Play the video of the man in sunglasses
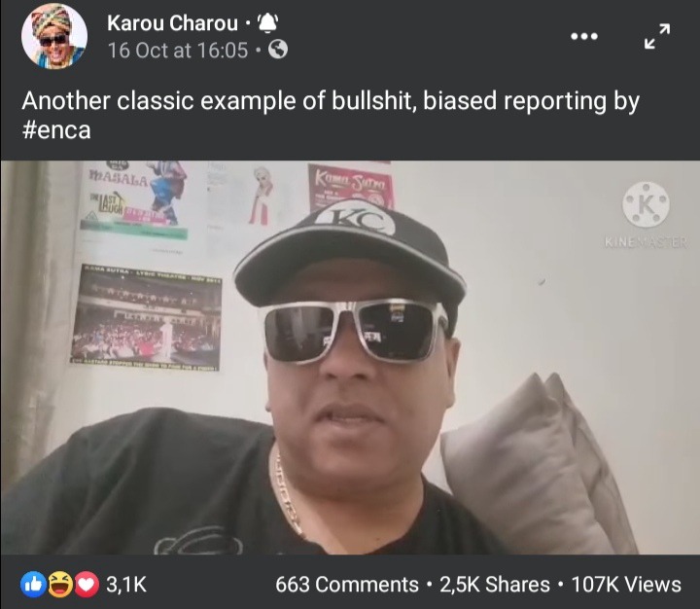The width and height of the screenshot is (700, 609). click(x=350, y=357)
